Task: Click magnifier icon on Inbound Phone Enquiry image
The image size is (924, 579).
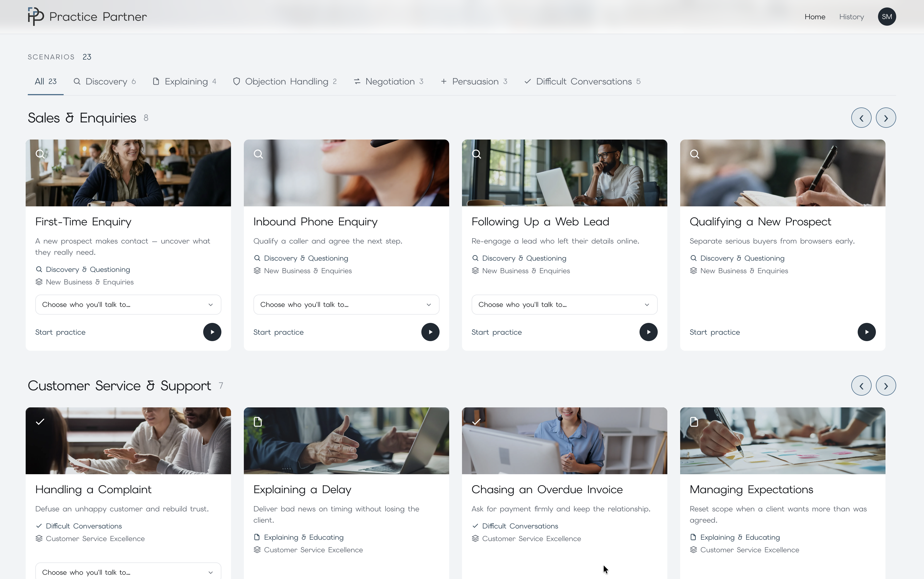Action: click(x=259, y=154)
